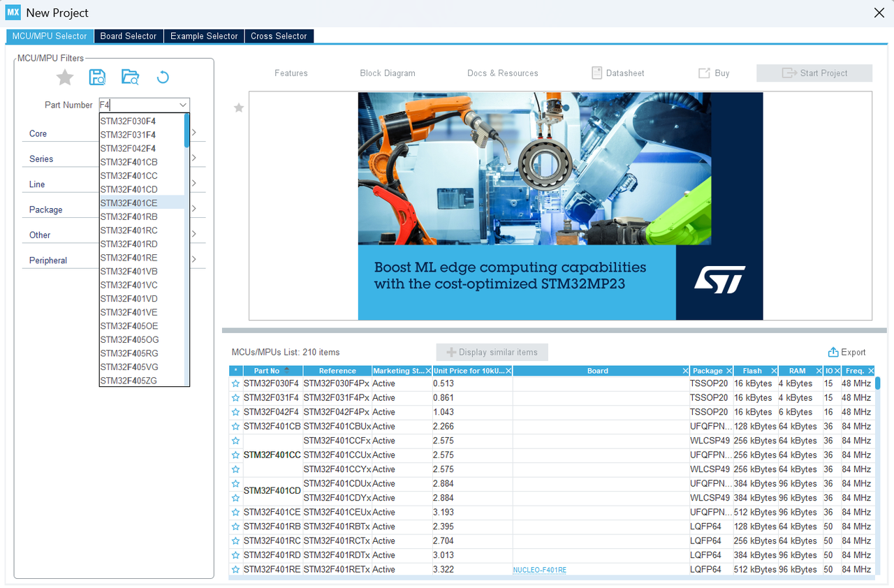Viewport: 894px width, 588px height.
Task: Remove the Board column via its X
Action: tap(685, 371)
